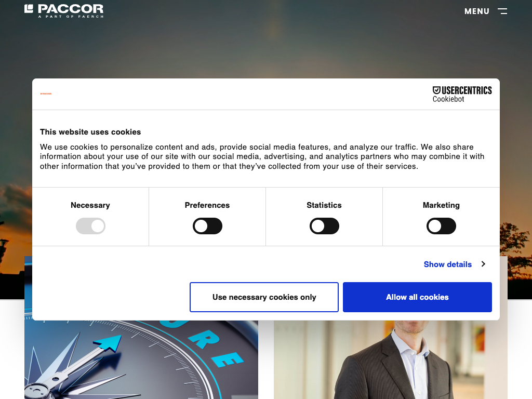The width and height of the screenshot is (532, 399).
Task: Expand Show details link
Action: 447,264
